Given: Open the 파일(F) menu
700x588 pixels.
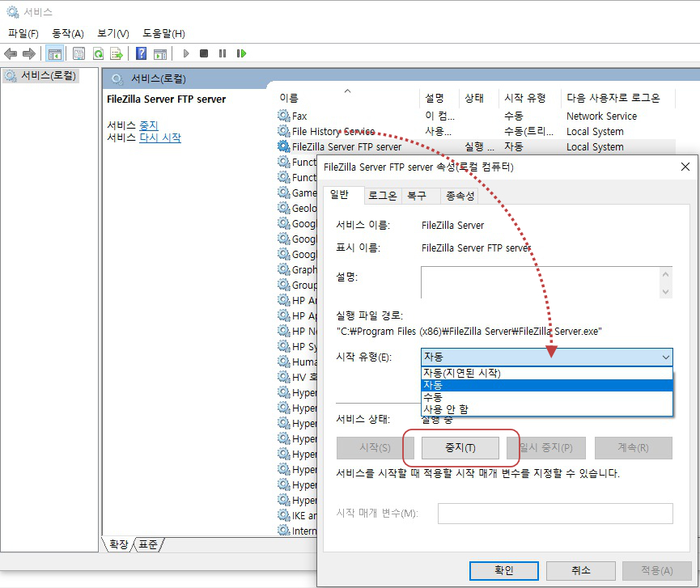Looking at the screenshot, I should tap(23, 33).
